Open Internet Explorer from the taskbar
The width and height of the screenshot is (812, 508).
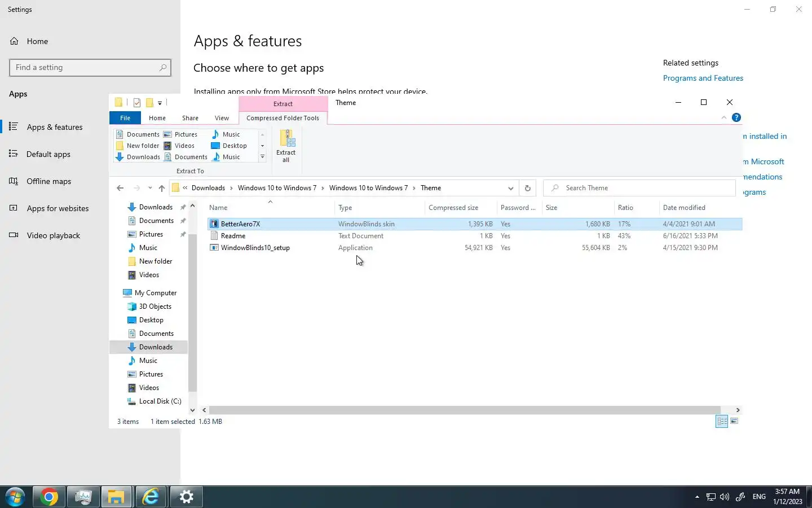point(151,497)
